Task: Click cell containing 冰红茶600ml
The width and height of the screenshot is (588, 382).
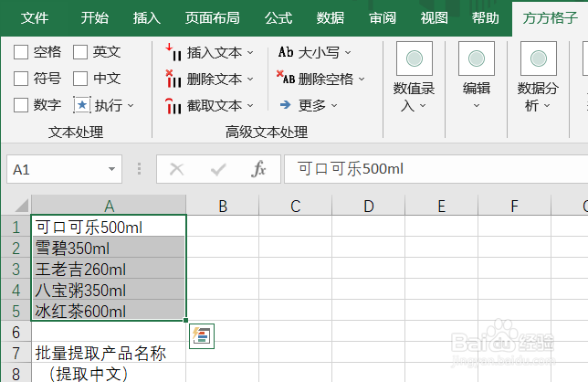Action: pos(109,311)
